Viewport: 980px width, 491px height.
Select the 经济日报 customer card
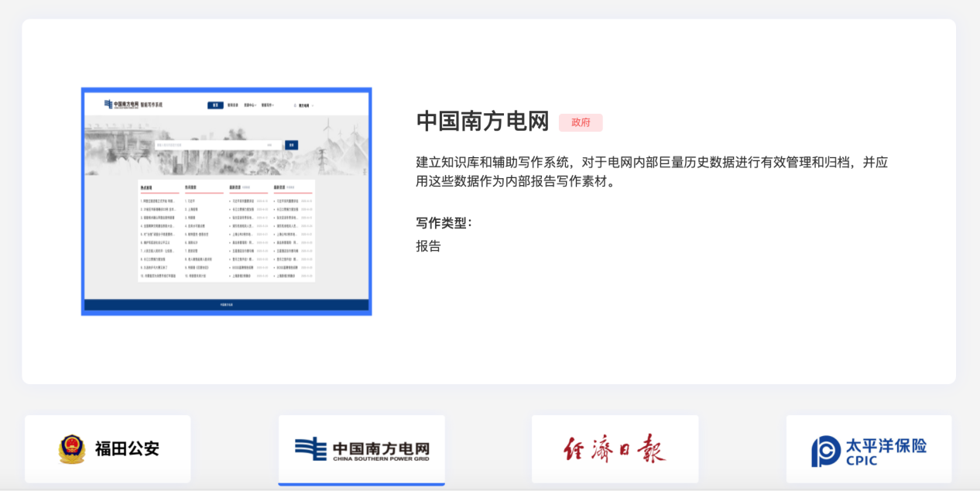615,448
